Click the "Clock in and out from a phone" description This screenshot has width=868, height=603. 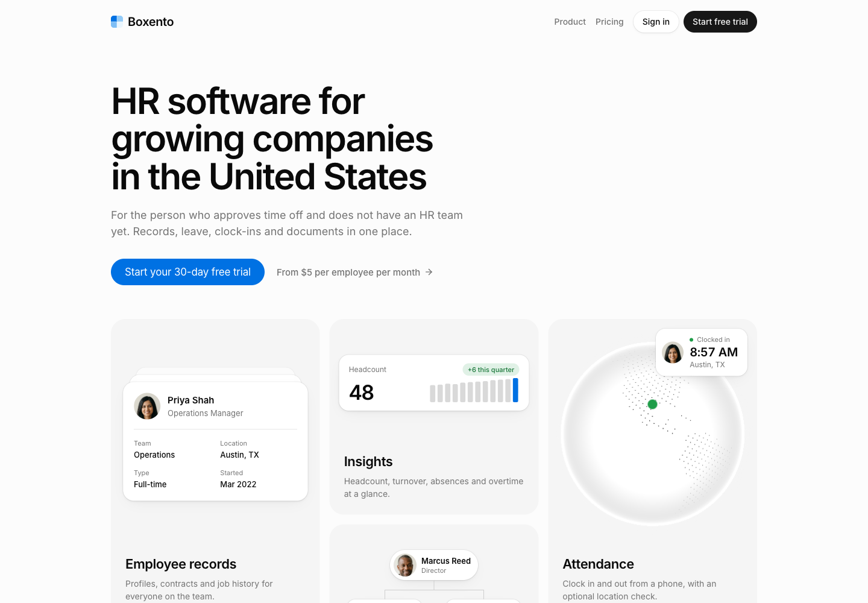coord(640,590)
